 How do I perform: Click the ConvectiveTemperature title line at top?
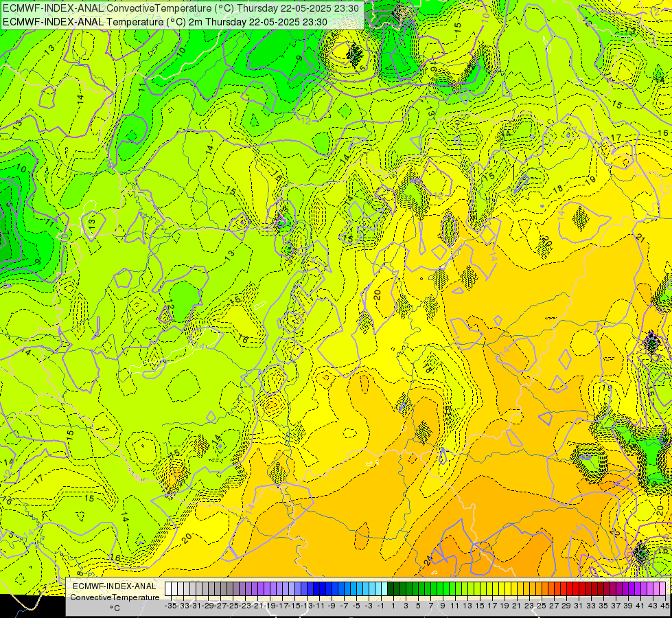tap(181, 8)
